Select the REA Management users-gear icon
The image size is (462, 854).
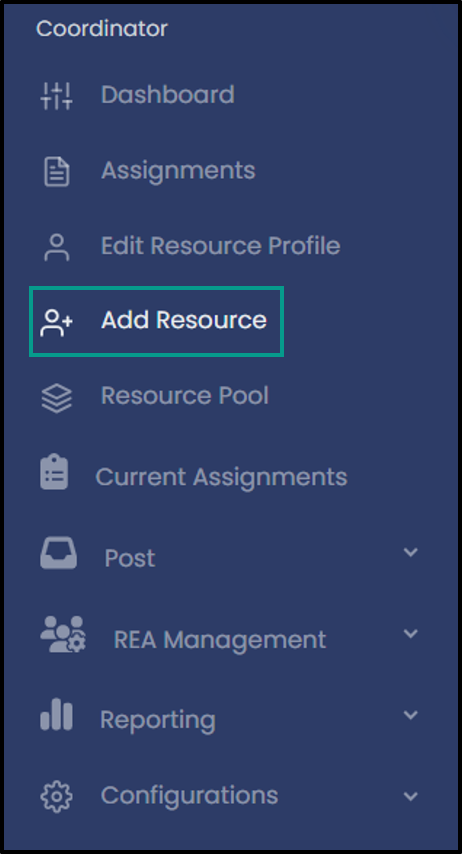pyautogui.click(x=63, y=634)
